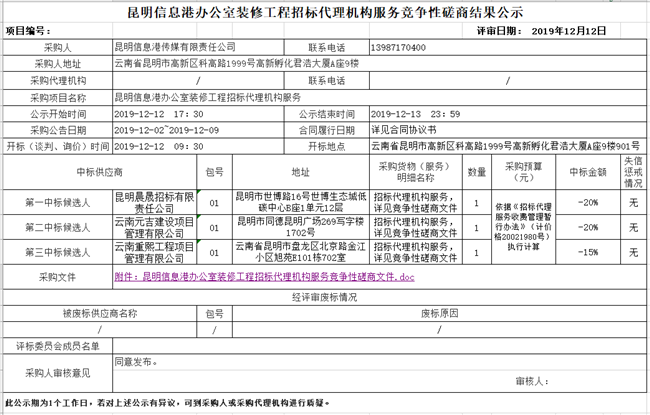
Task: Click the 评标委员会成员名单 label
Action: click(58, 346)
